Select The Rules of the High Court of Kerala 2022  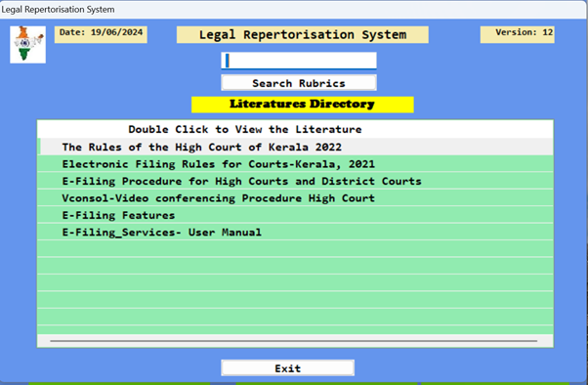(x=295, y=147)
